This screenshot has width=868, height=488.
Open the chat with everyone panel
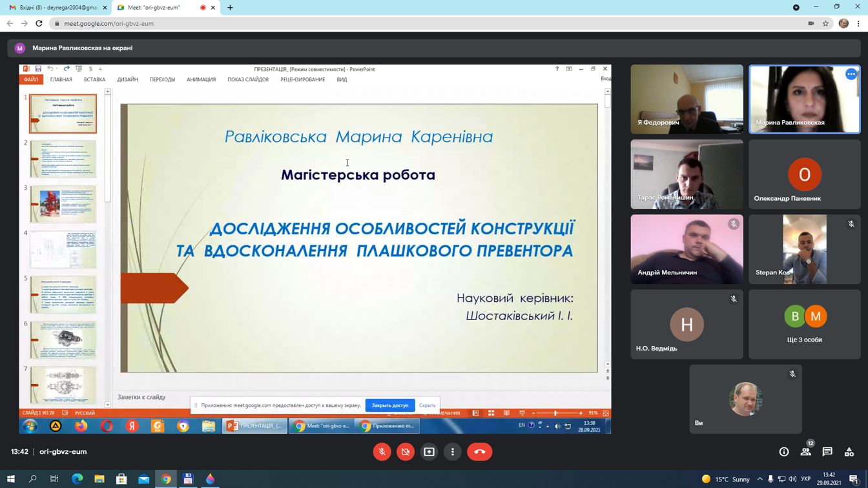click(827, 452)
